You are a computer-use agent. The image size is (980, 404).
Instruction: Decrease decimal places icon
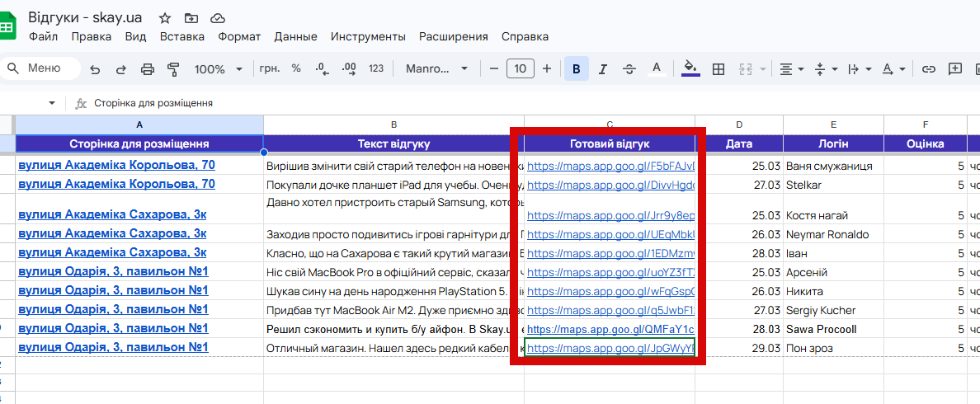pos(323,68)
